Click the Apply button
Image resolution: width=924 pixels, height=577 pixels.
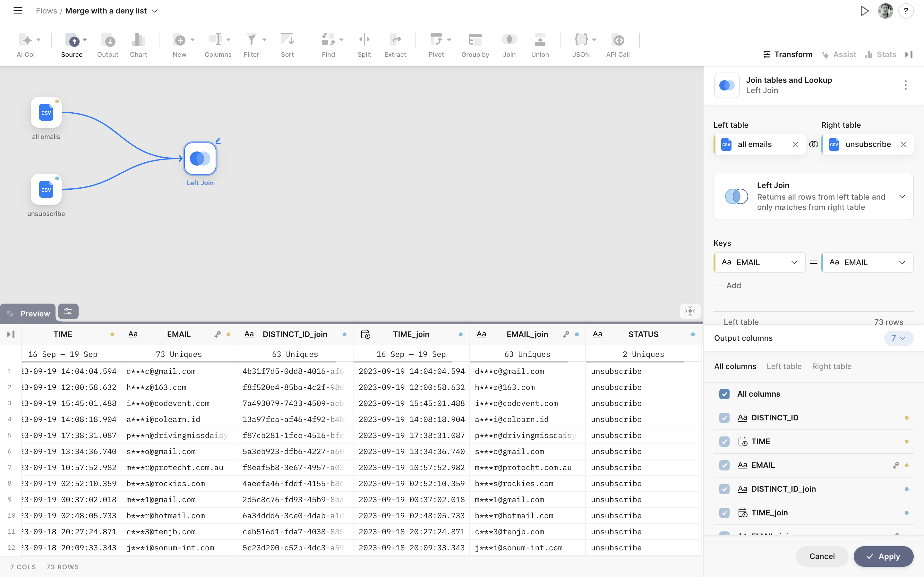883,556
